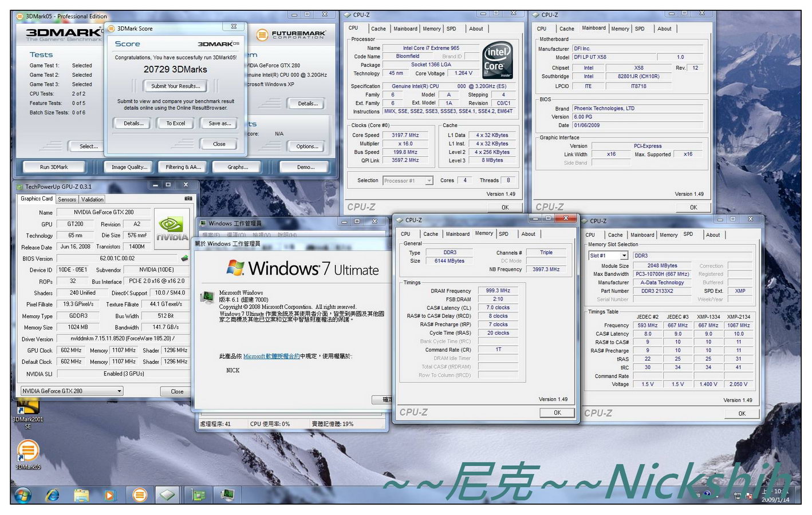Click the NVIDIA logo in GPU-Z
Screen dimensions: 812x515
[x=172, y=229]
